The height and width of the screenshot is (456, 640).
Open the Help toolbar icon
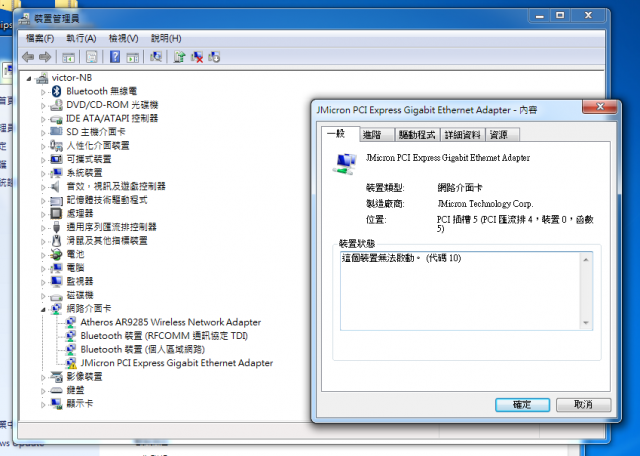tap(115, 57)
